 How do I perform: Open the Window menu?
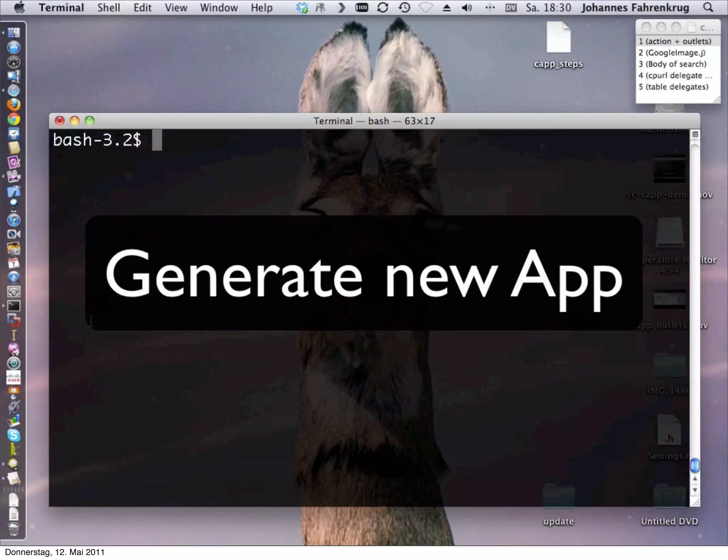tap(219, 7)
